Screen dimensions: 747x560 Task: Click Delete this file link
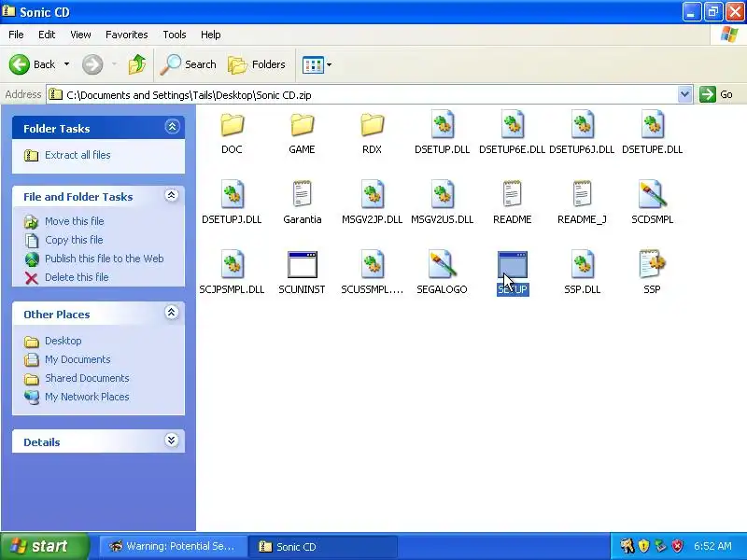click(x=77, y=277)
